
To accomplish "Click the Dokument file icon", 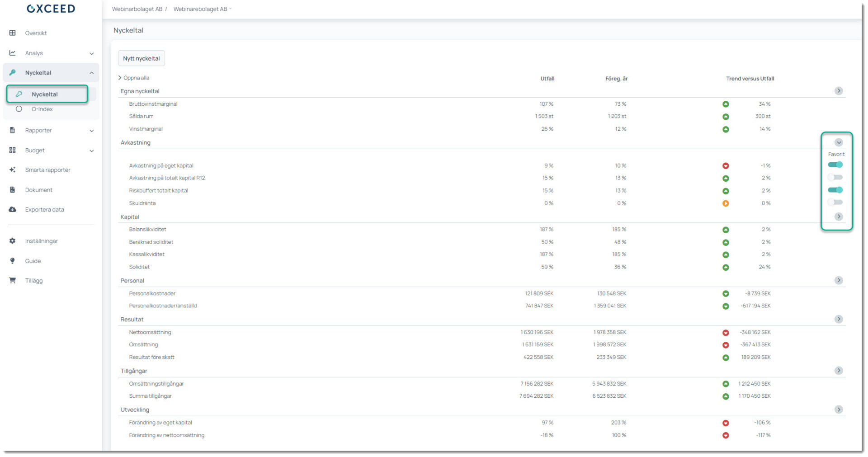I will click(x=12, y=190).
